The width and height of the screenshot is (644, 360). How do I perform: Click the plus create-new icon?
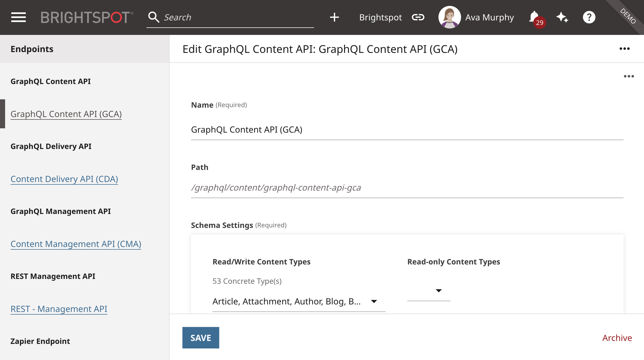[334, 17]
